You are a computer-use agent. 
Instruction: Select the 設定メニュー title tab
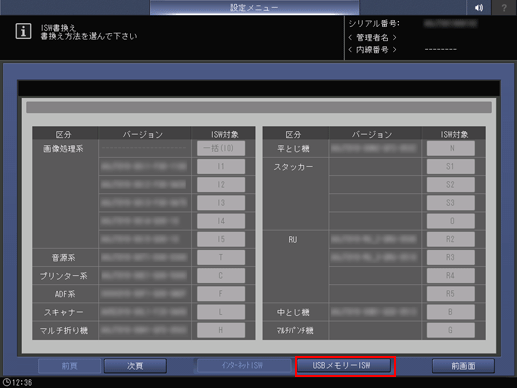(254, 7)
